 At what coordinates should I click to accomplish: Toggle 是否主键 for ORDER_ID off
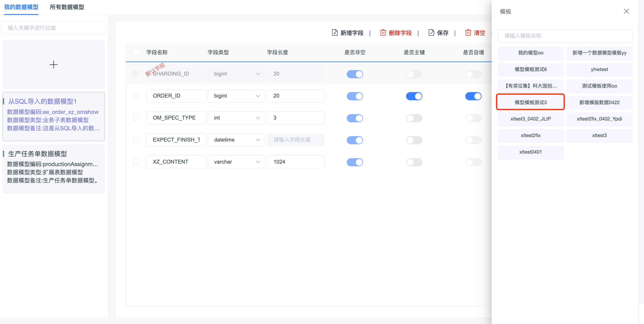414,96
